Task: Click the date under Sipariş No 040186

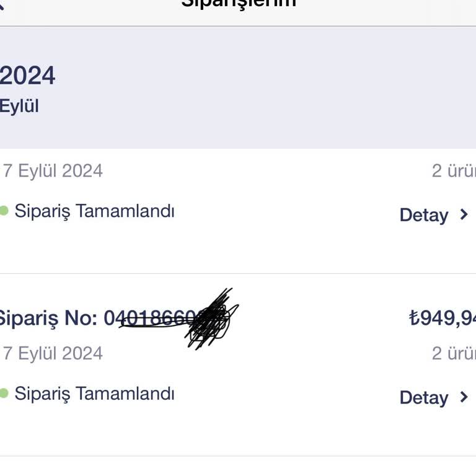Action: click(53, 353)
